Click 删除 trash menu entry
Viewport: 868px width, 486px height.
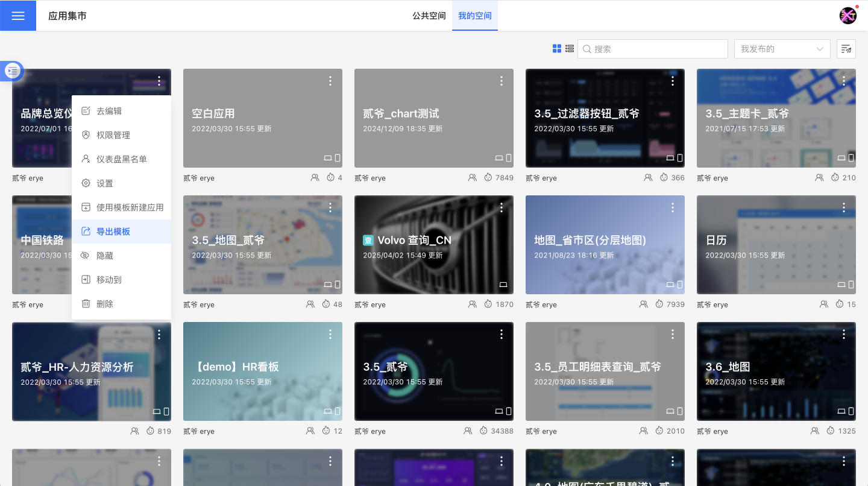(x=105, y=304)
